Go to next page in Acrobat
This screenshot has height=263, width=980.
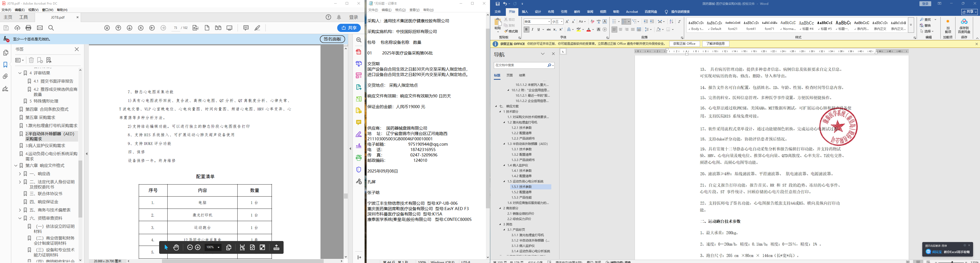130,28
